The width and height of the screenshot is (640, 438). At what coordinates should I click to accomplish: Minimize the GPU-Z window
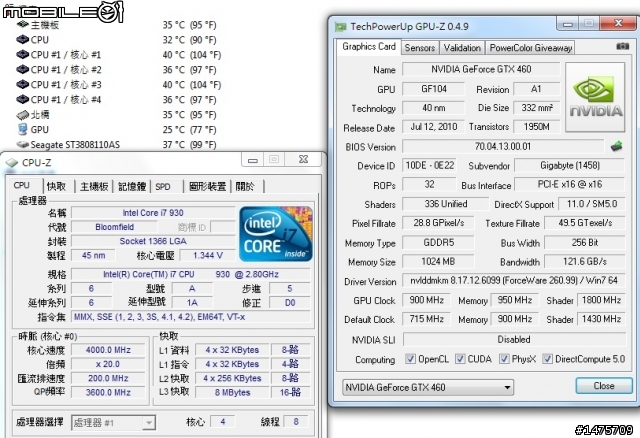[x=567, y=24]
